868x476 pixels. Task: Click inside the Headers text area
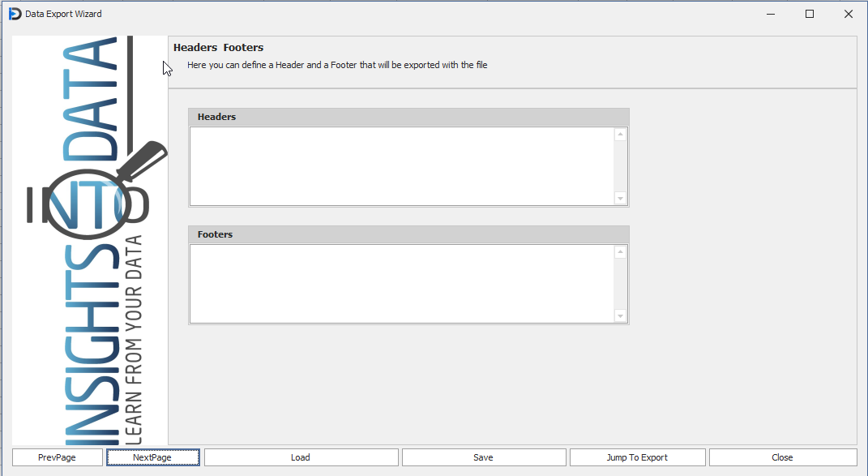coord(401,166)
